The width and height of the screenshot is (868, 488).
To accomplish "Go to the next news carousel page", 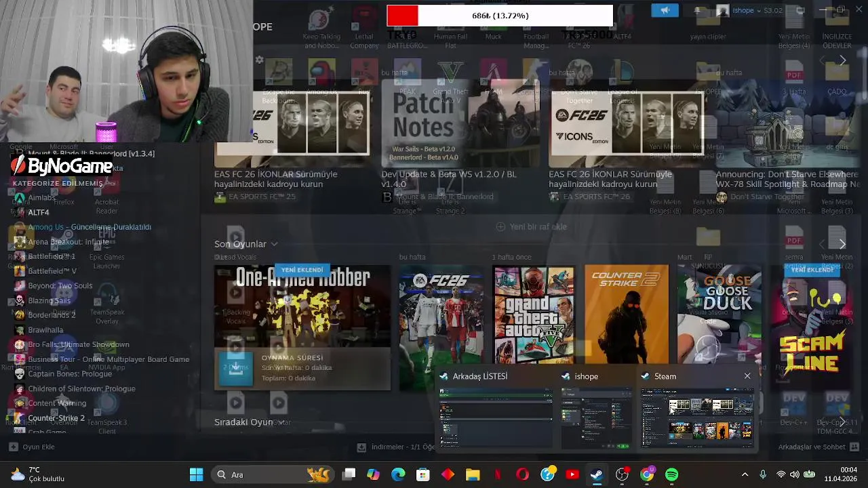I will pyautogui.click(x=842, y=60).
